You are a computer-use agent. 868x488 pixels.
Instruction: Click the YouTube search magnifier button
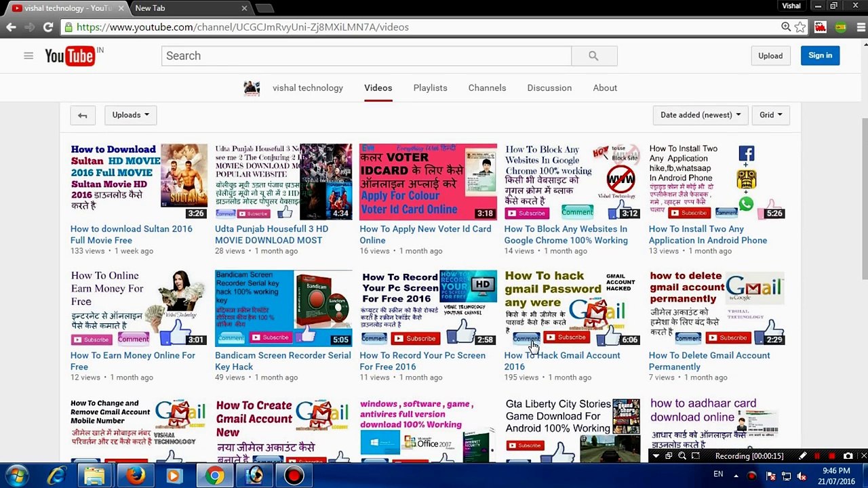(593, 56)
